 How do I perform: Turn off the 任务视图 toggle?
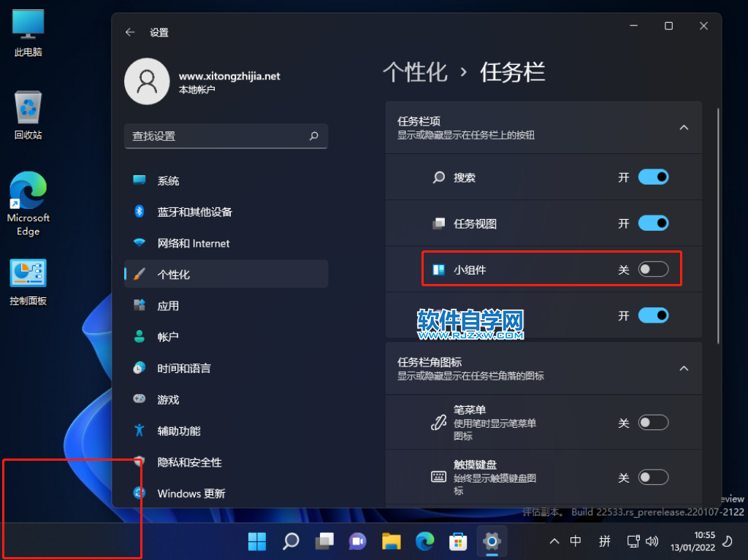pos(653,223)
